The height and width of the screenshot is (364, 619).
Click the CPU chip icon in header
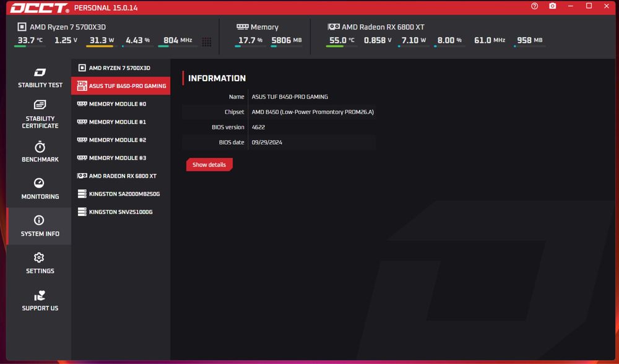click(22, 27)
